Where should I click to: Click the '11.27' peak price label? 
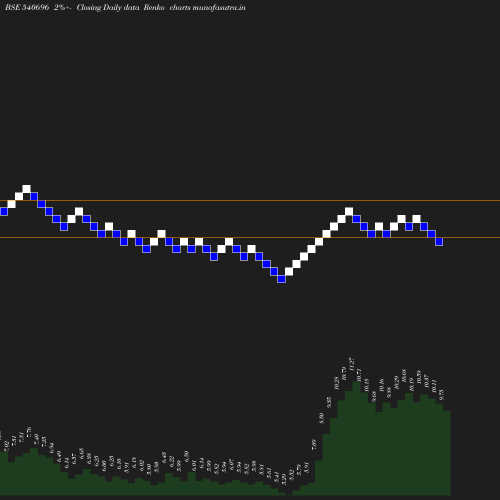point(352,364)
